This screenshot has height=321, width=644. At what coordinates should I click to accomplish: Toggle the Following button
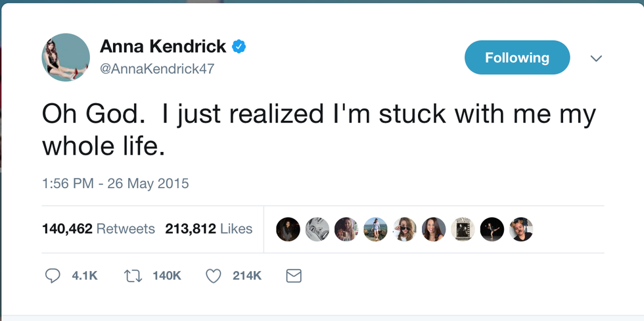[x=517, y=58]
